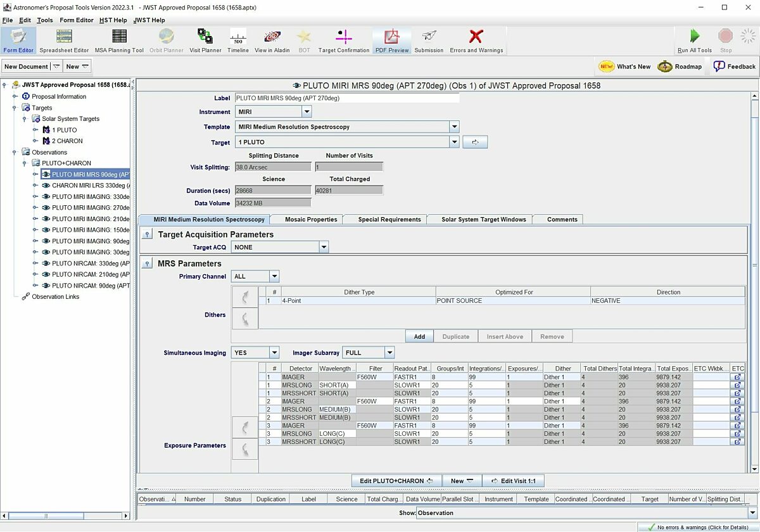
Task: Select PLUTO NIRCAM: 330deg observation
Action: coord(91,263)
